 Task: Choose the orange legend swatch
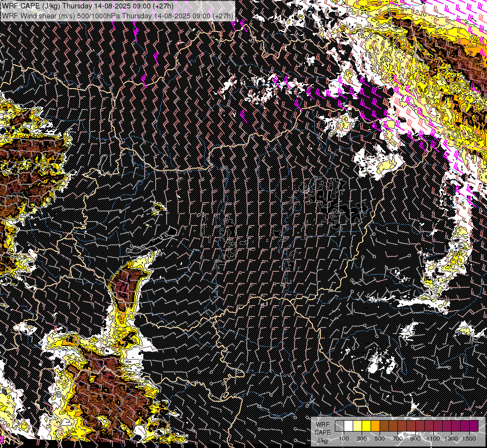tap(375, 426)
